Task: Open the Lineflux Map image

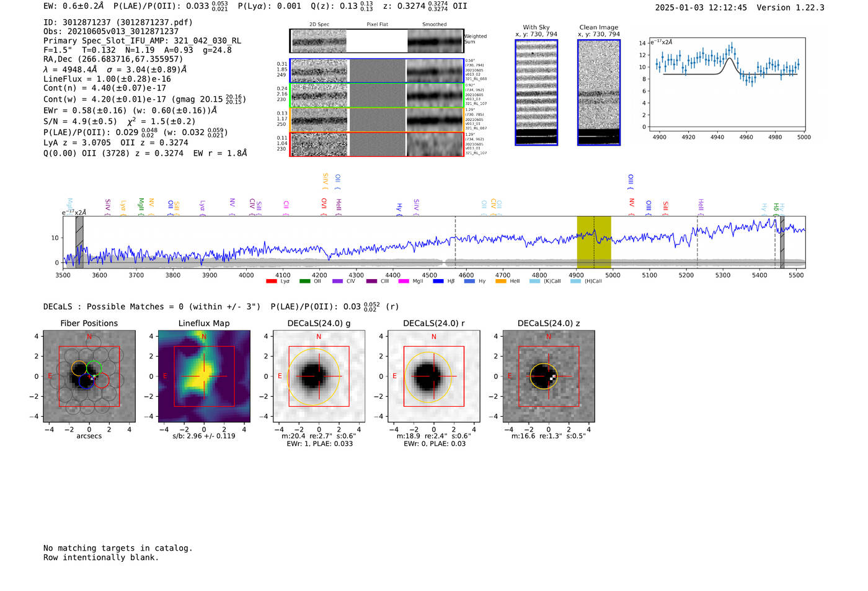Action: 204,376
